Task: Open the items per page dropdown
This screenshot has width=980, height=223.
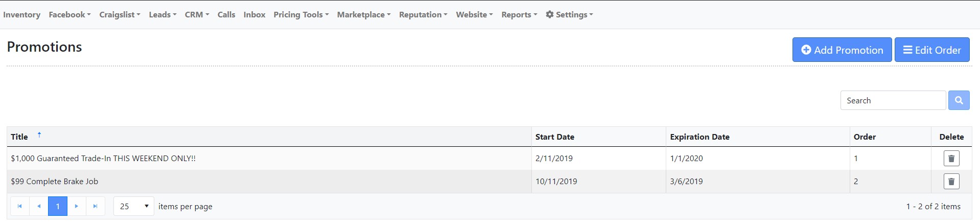Action: (133, 207)
